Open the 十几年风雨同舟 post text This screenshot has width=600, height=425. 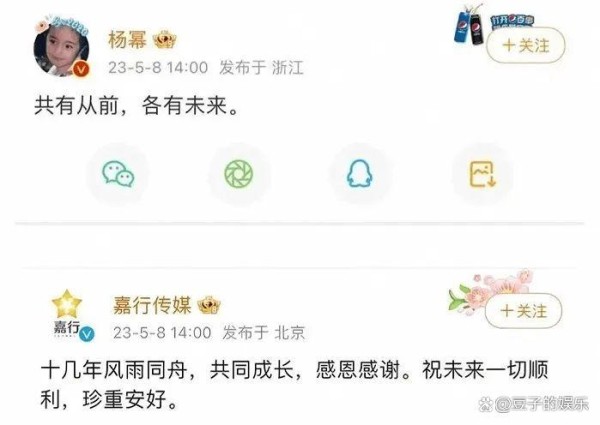[294, 385]
